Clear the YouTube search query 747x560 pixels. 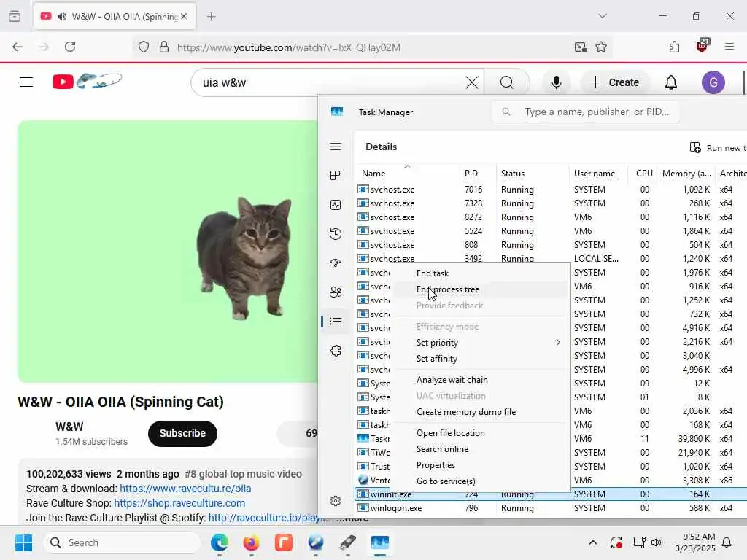point(472,82)
